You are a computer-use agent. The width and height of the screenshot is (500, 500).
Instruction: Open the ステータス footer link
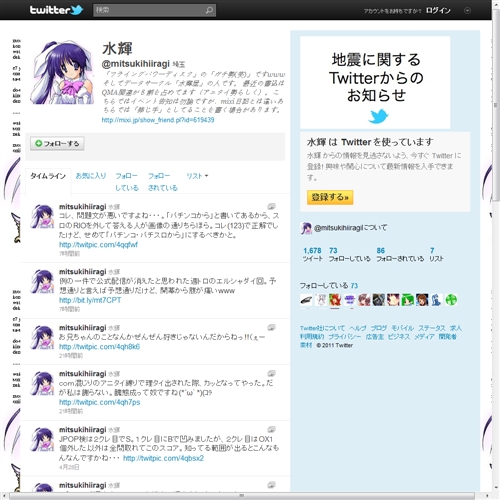click(432, 328)
